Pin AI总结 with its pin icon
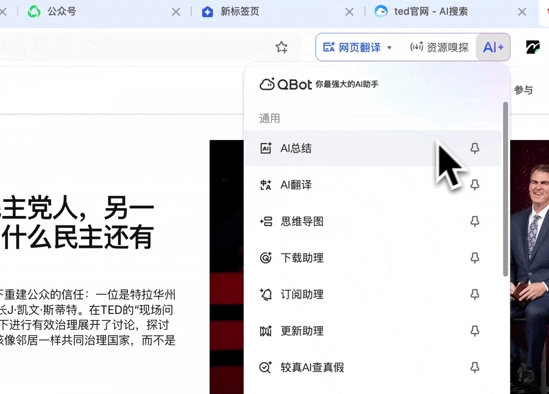The width and height of the screenshot is (549, 394). coord(474,148)
